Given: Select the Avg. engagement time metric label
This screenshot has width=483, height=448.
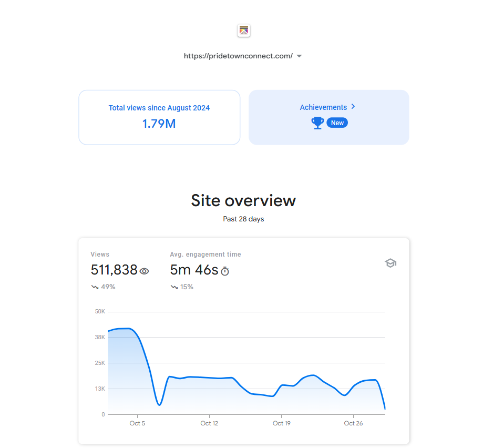Looking at the screenshot, I should click(x=205, y=254).
